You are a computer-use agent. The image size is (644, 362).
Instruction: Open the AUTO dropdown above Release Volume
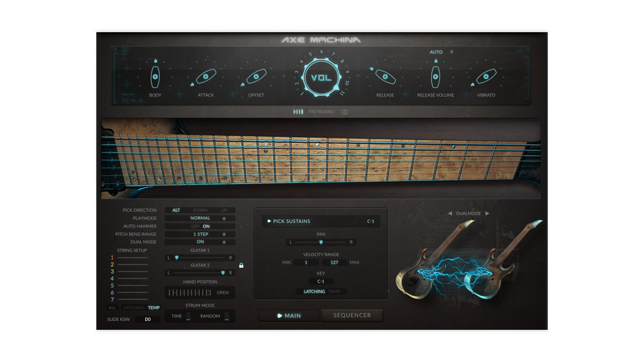point(442,52)
